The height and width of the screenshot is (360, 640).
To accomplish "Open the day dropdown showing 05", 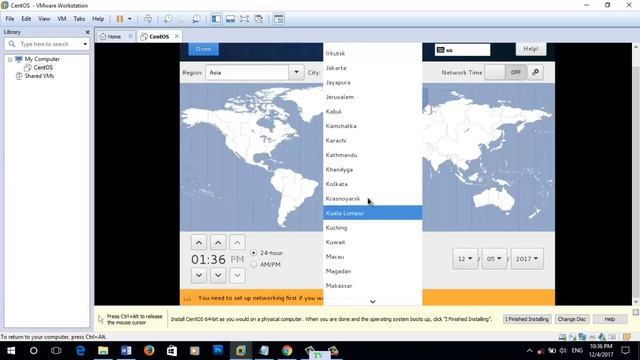I will point(494,259).
